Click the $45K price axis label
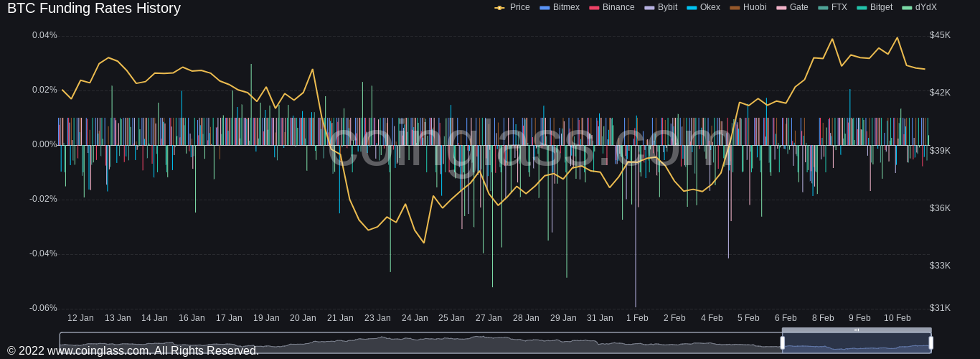Image resolution: width=980 pixels, height=359 pixels. click(x=940, y=35)
